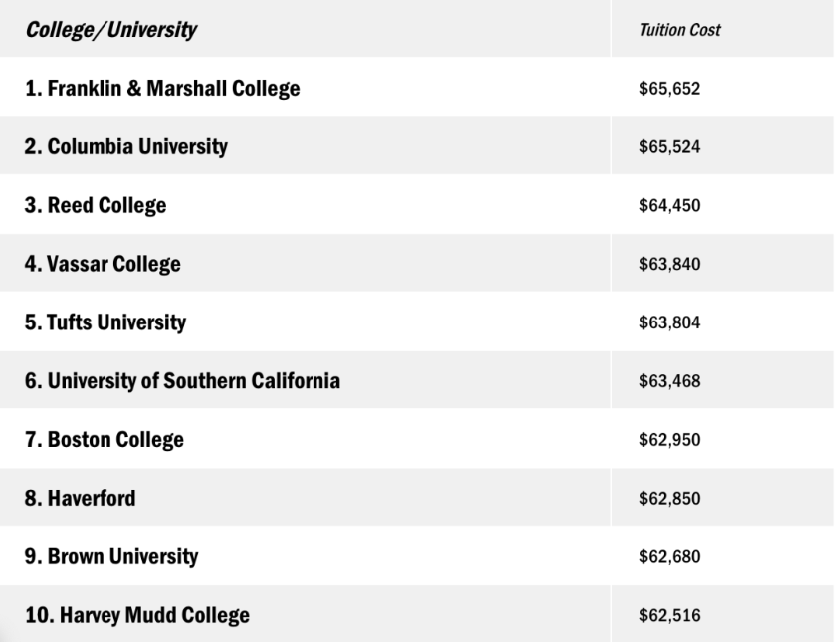
Task: Click the Tuition Cost column header
Action: click(x=680, y=30)
